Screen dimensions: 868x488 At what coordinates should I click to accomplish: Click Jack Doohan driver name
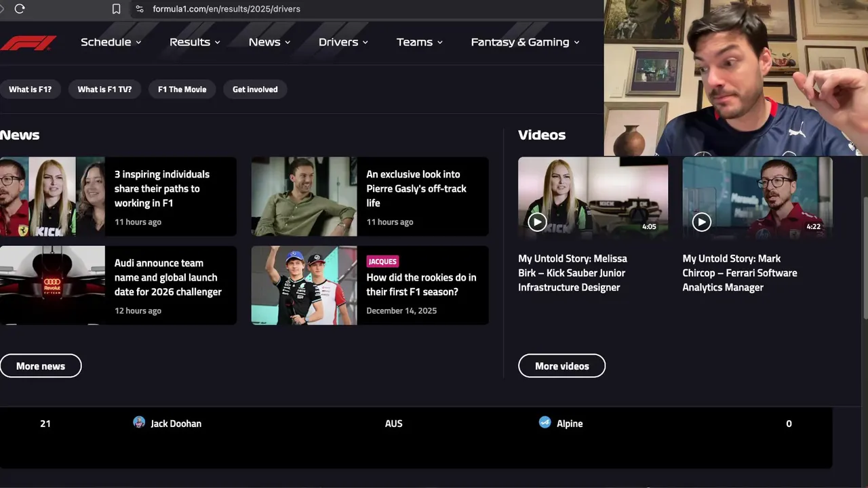(x=176, y=424)
